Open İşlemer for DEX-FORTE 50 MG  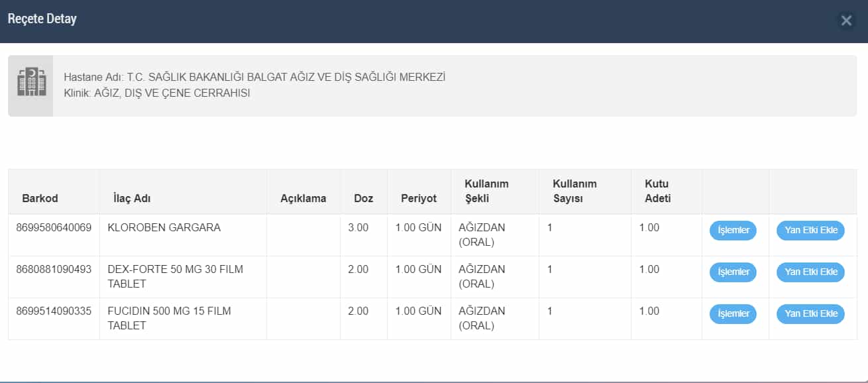733,272
